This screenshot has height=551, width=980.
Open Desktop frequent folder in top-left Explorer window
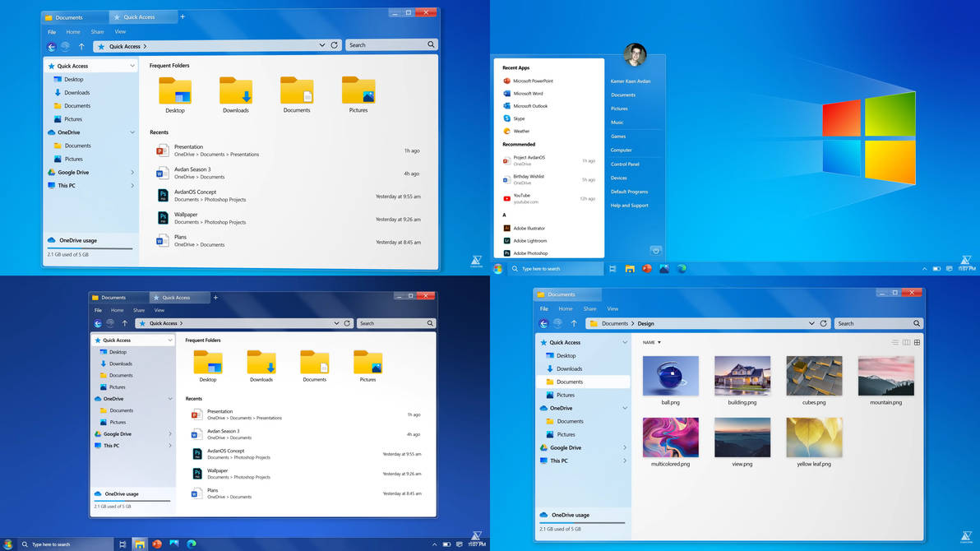tap(175, 95)
